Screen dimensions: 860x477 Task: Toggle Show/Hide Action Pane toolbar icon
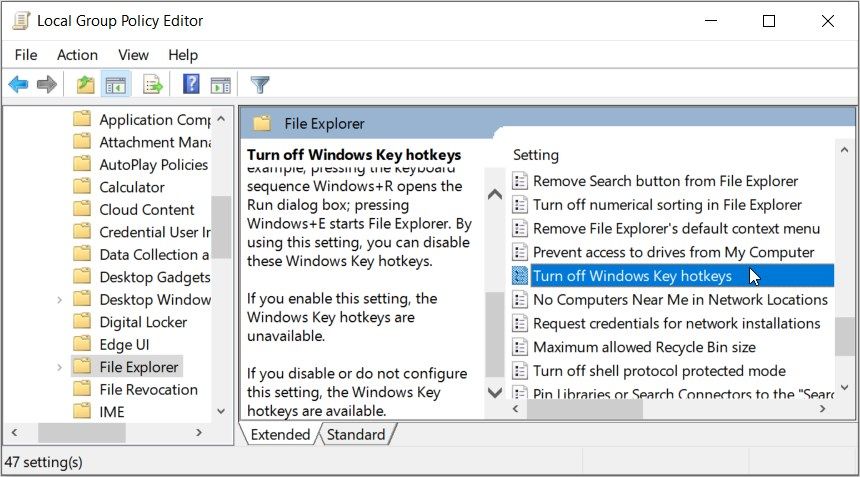coord(220,85)
